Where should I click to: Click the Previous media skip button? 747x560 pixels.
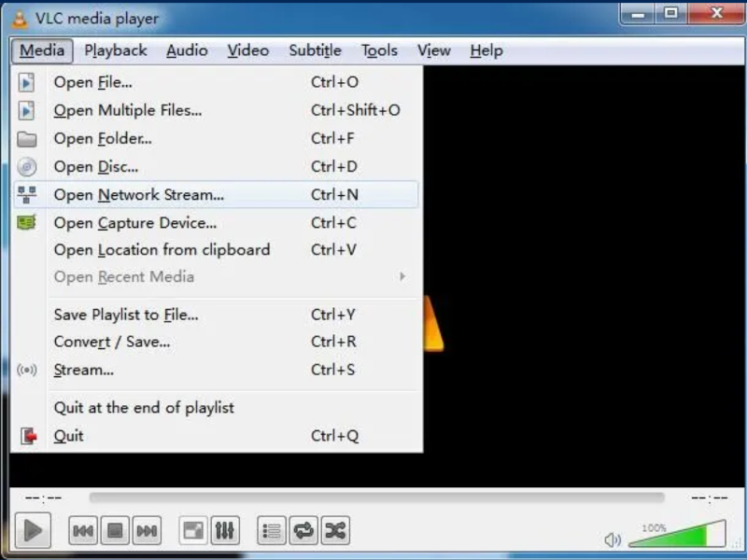point(83,530)
